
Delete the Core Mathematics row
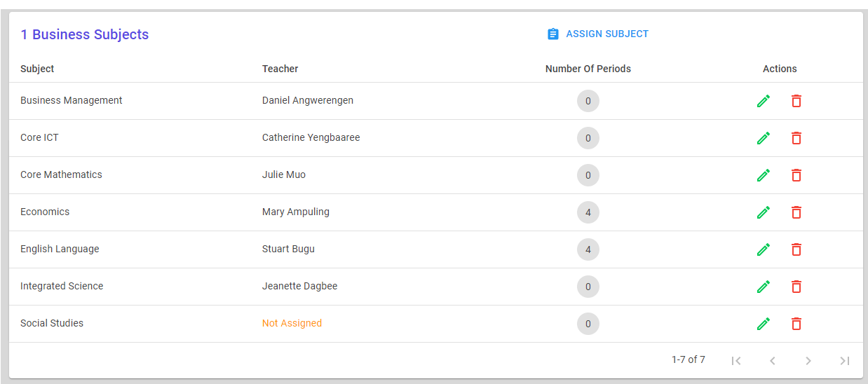tap(796, 175)
